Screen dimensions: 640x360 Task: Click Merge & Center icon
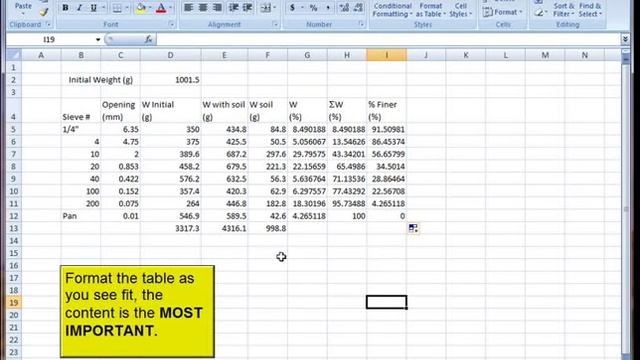(266, 8)
